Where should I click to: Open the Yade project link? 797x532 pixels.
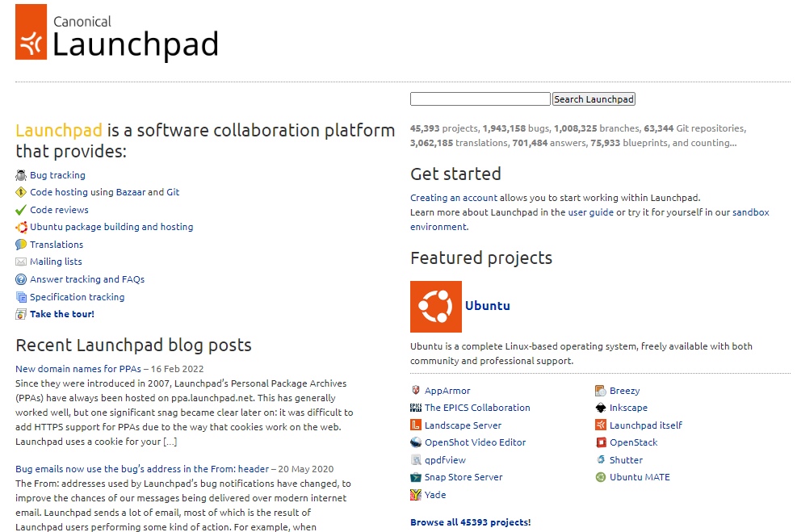click(435, 495)
